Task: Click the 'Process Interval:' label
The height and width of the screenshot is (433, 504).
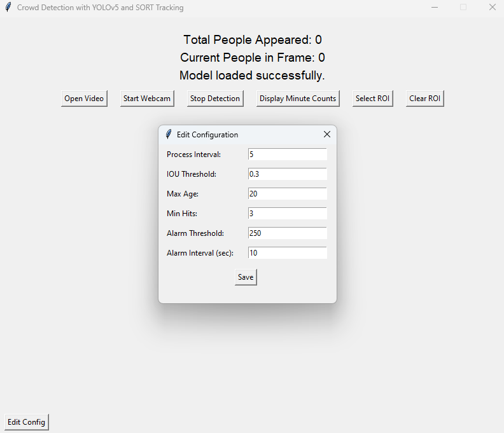Action: (x=194, y=155)
